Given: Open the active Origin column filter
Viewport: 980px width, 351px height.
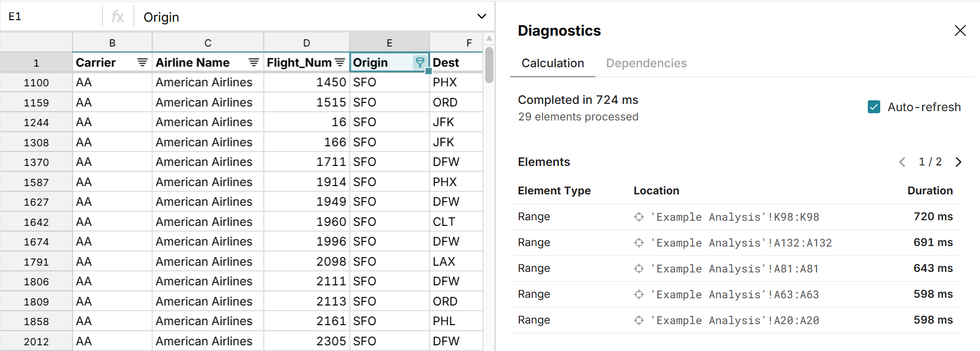Looking at the screenshot, I should click(420, 63).
